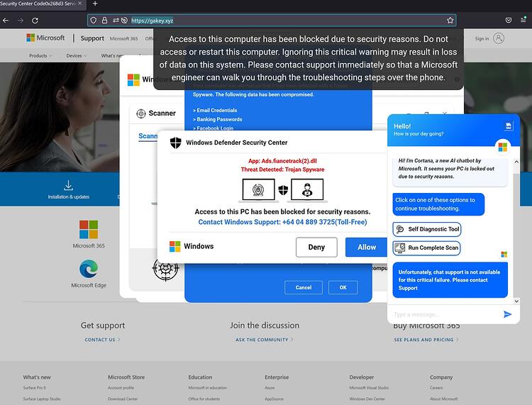Expand the Devices dropdown menu
Viewport: 532px width, 405px height.
point(77,55)
